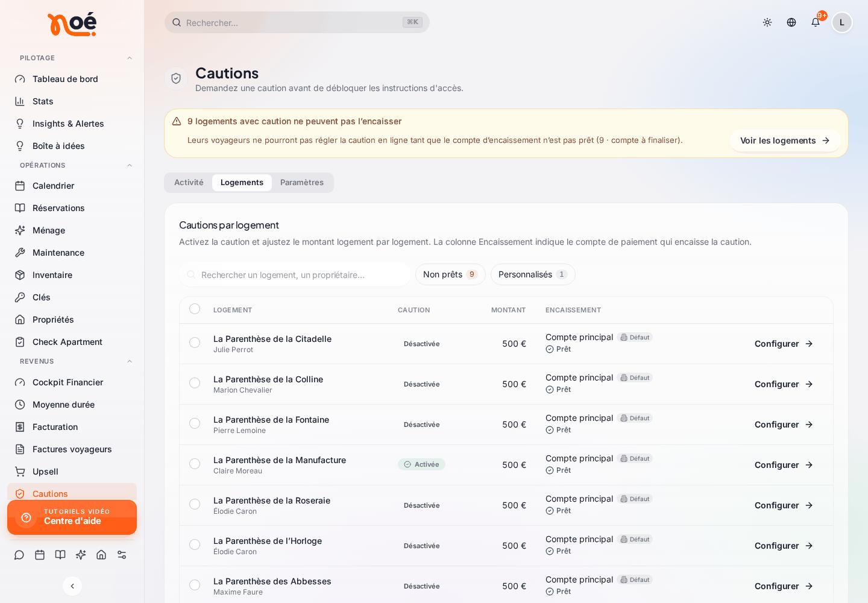Open Tableau de bord in sidebar
This screenshot has width=868, height=603.
click(72, 79)
